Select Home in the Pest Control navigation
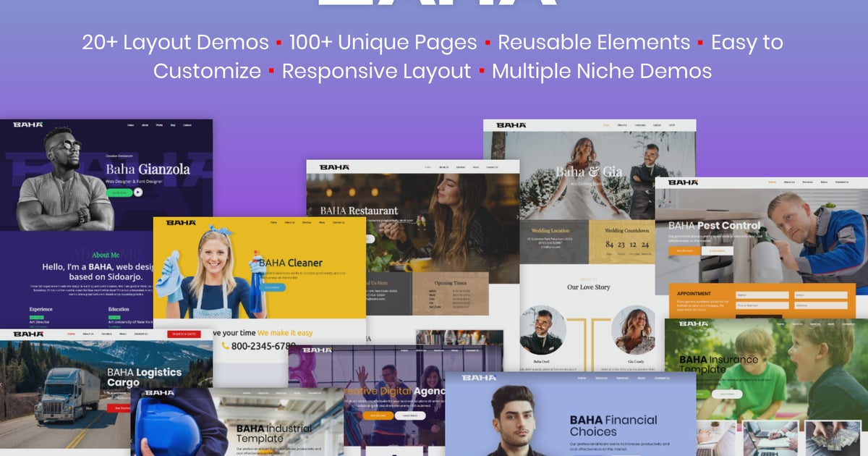The image size is (868, 456). tap(773, 182)
